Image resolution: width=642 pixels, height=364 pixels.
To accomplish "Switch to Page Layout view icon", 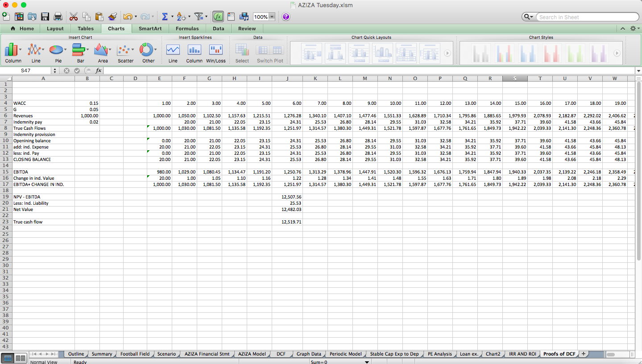I will tap(20, 358).
